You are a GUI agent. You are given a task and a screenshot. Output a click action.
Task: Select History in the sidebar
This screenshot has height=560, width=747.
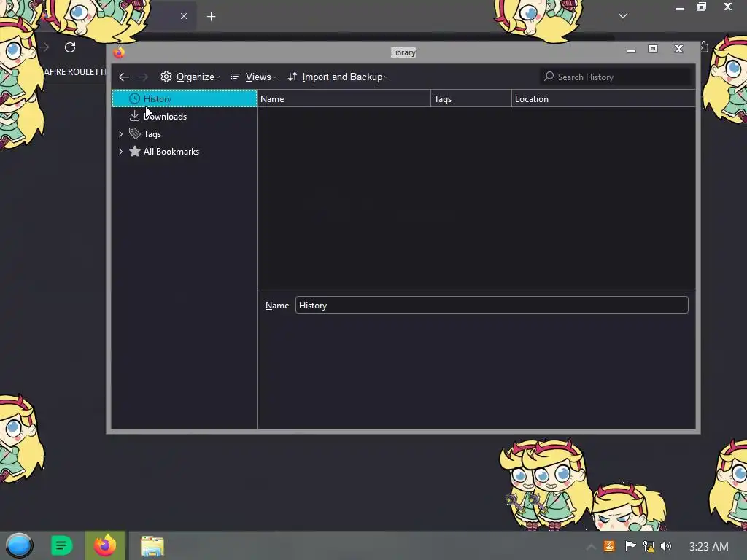click(x=184, y=98)
